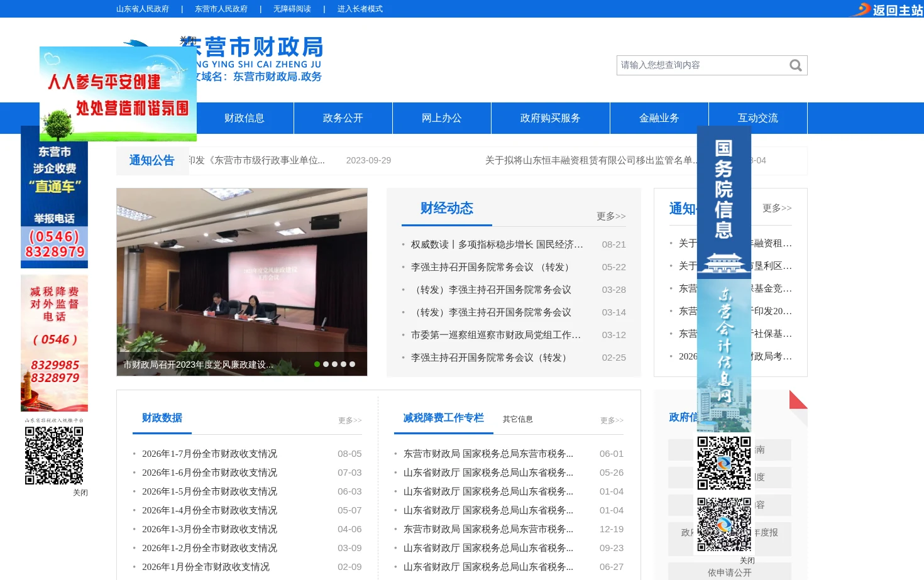Open the 网上办公 navigation menu
This screenshot has width=924, height=580.
point(442,118)
